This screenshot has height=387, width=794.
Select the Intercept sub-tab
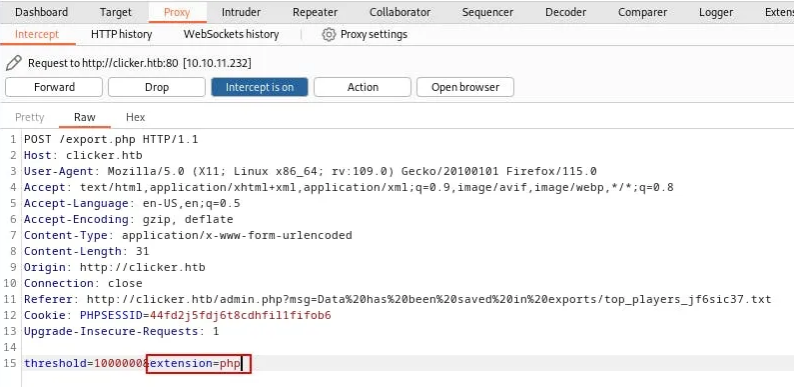(37, 34)
